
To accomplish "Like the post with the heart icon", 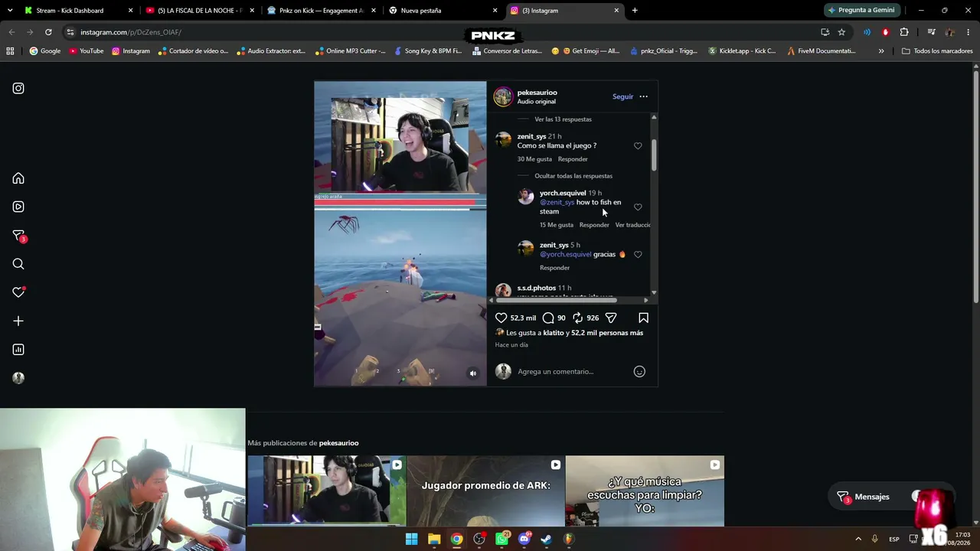I will pyautogui.click(x=501, y=318).
